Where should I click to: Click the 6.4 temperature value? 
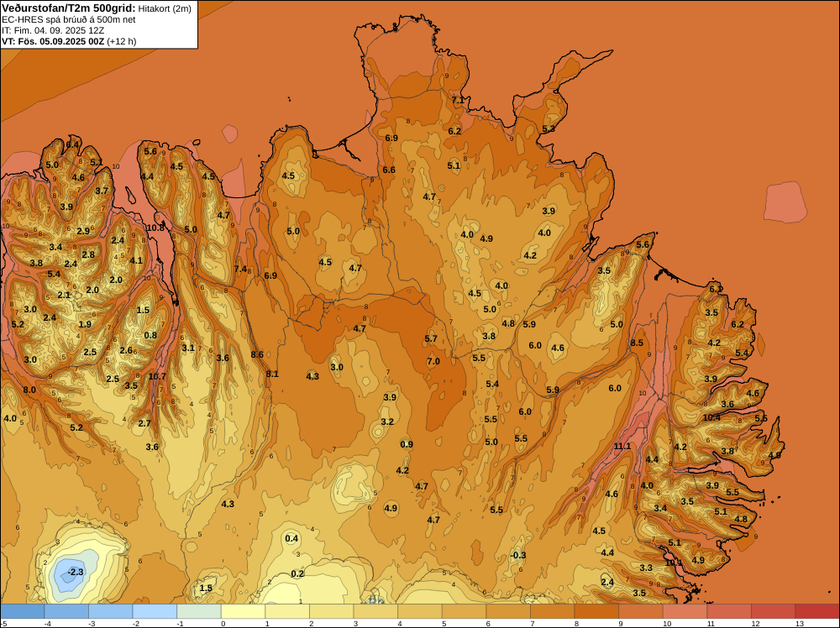pos(72,144)
